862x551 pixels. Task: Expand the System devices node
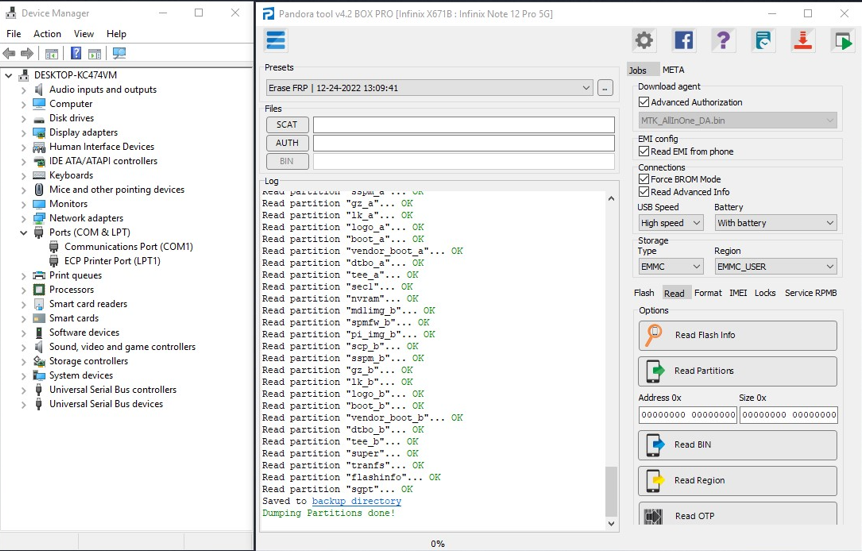click(x=24, y=376)
